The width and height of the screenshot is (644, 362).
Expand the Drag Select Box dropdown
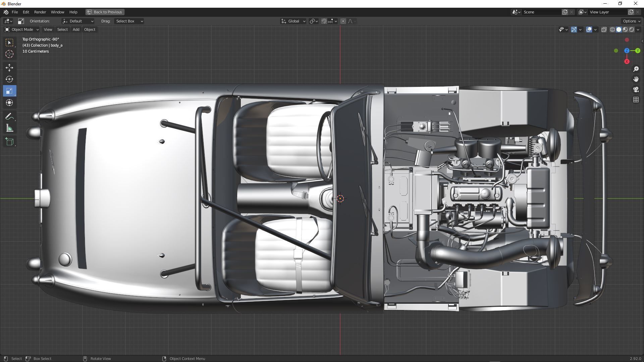point(129,21)
